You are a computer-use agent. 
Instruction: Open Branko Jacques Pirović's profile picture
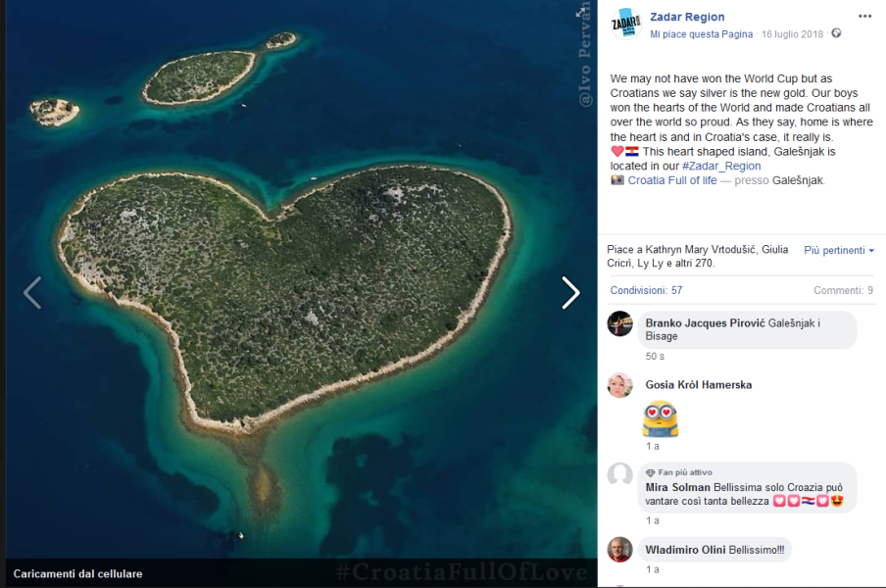619,323
